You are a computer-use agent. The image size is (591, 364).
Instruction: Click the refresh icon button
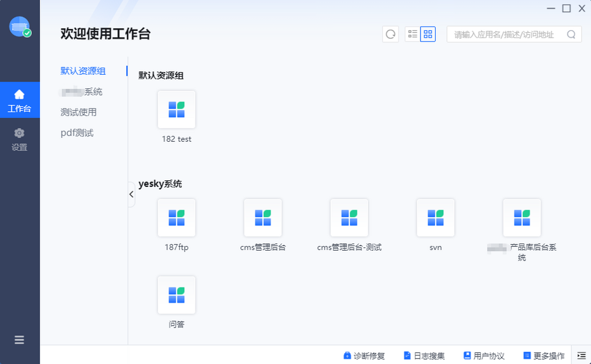(391, 34)
